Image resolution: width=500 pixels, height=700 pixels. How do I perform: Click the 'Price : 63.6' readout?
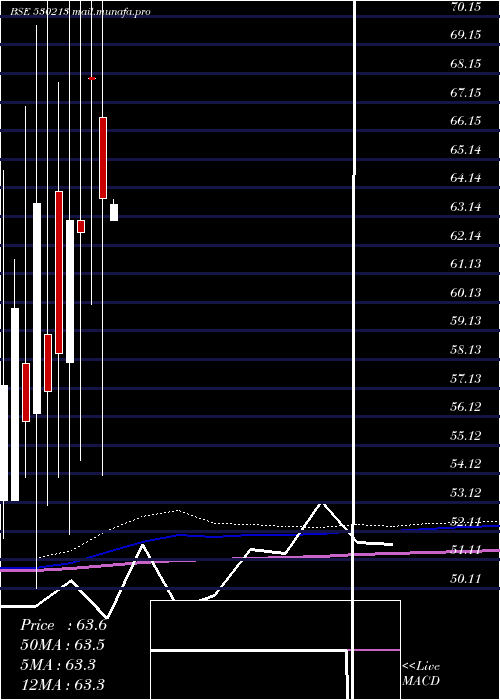point(63,625)
